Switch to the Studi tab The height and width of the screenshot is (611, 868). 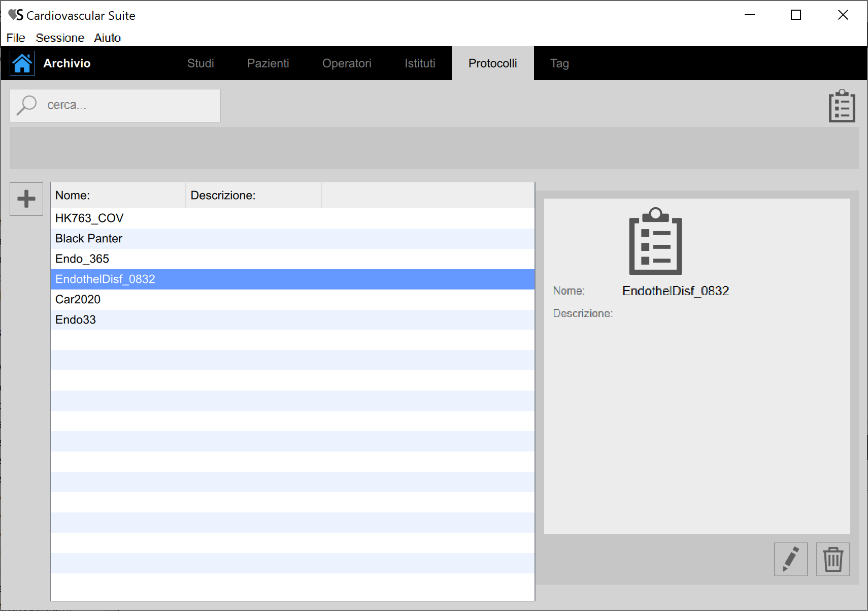[201, 63]
